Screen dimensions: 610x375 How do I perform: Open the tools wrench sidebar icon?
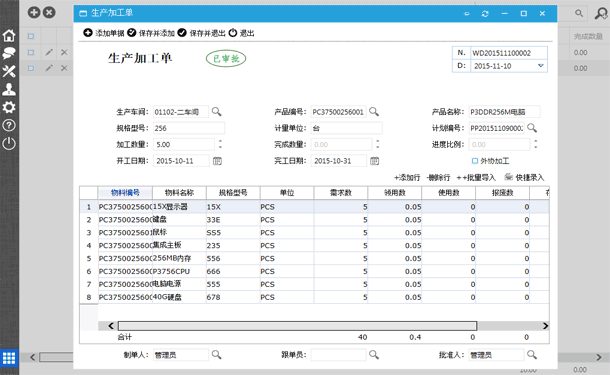pyautogui.click(x=9, y=71)
